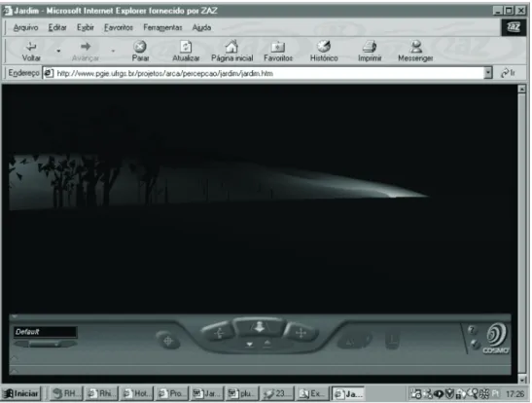Select the Cosmo slide control with crossed arrows
Image resolution: width=532 pixels, height=403 pixels.
(301, 333)
